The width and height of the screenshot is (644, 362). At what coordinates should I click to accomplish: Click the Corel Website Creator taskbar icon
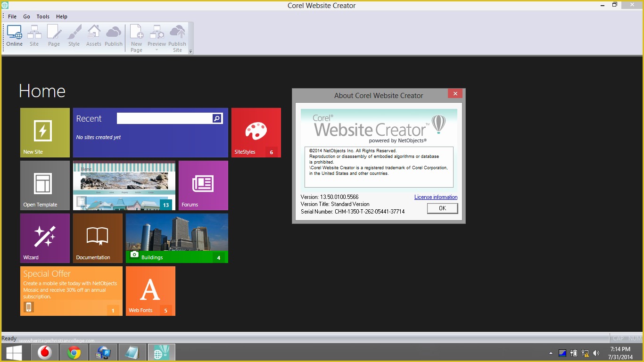(161, 353)
